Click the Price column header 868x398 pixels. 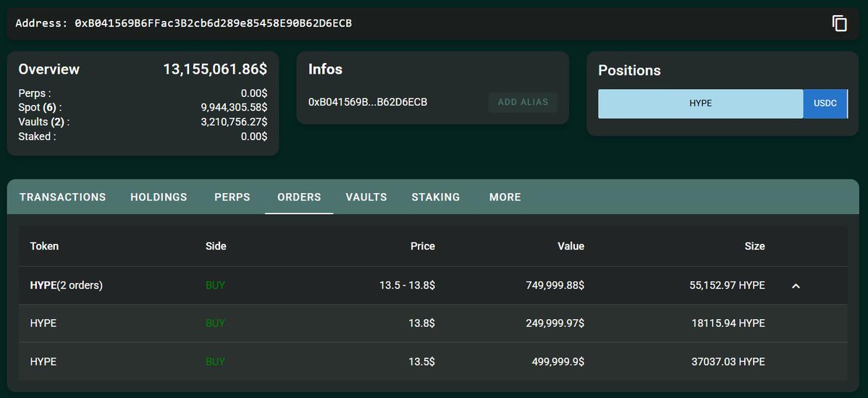point(422,246)
